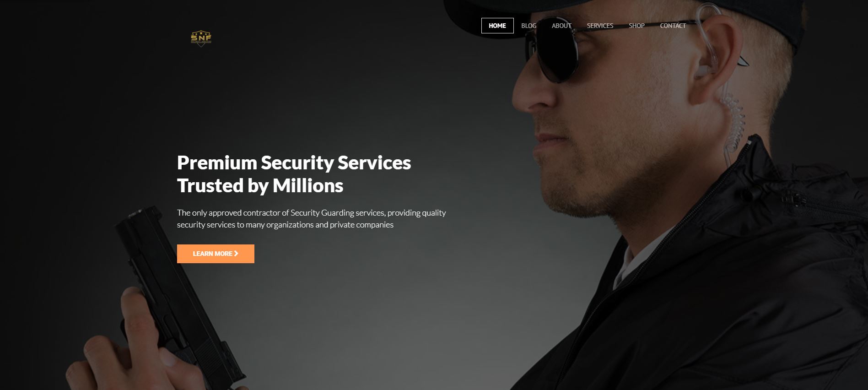Open the BLOG page

[528, 26]
